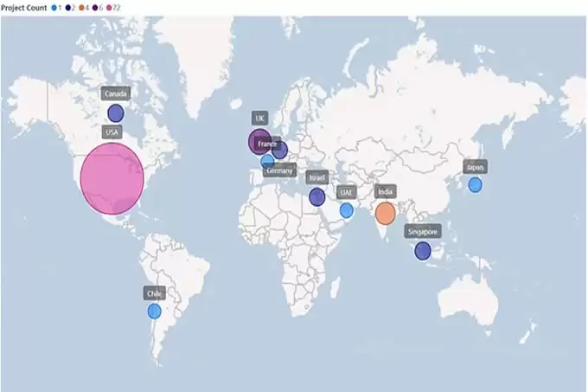Click orange legend swatch for count 4

point(82,8)
